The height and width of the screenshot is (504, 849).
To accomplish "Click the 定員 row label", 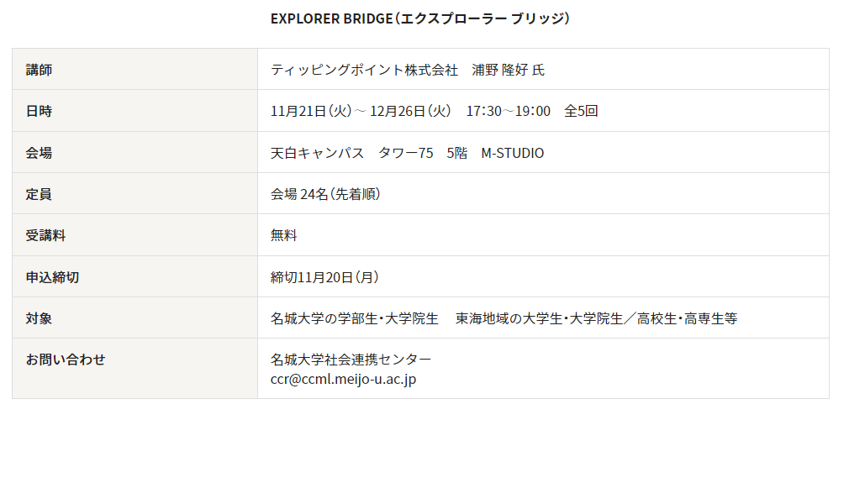I will pyautogui.click(x=39, y=194).
